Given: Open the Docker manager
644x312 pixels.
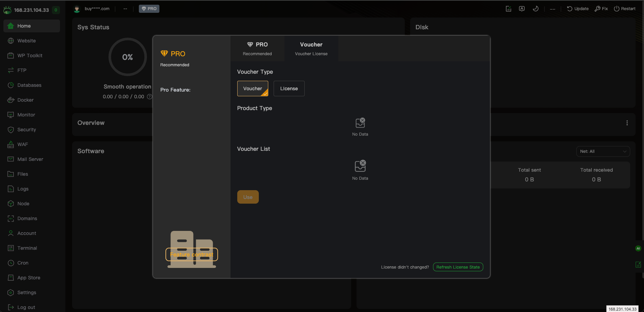Looking at the screenshot, I should (x=32, y=100).
